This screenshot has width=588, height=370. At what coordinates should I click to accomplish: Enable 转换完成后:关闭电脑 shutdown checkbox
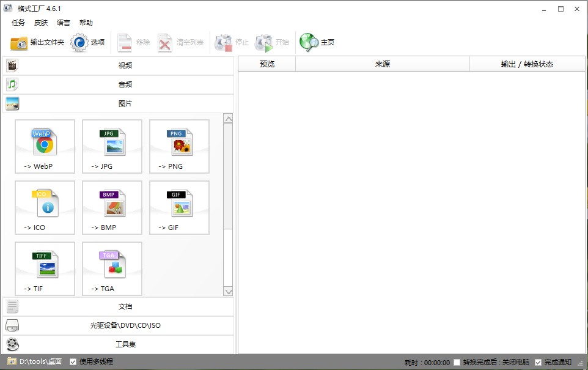[457, 362]
